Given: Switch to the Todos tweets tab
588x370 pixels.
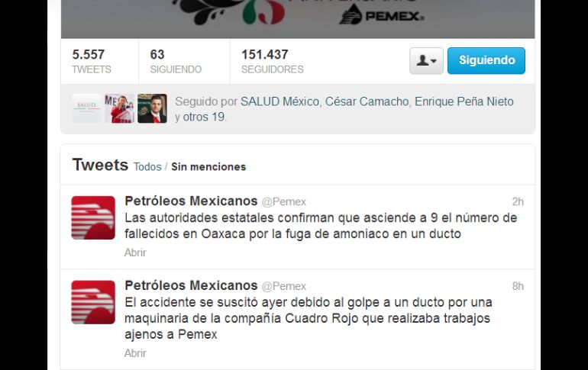Looking at the screenshot, I should click(147, 166).
